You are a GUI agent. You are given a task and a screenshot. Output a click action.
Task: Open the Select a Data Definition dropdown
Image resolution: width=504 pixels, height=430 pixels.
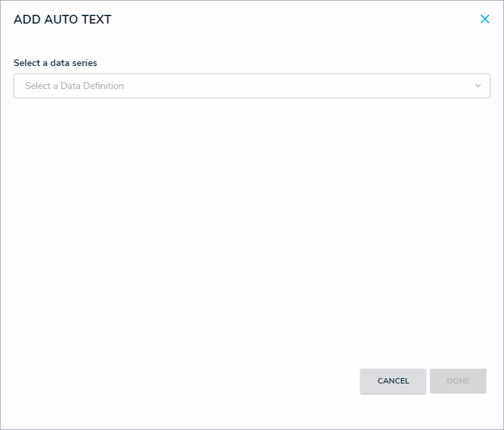pyautogui.click(x=251, y=86)
